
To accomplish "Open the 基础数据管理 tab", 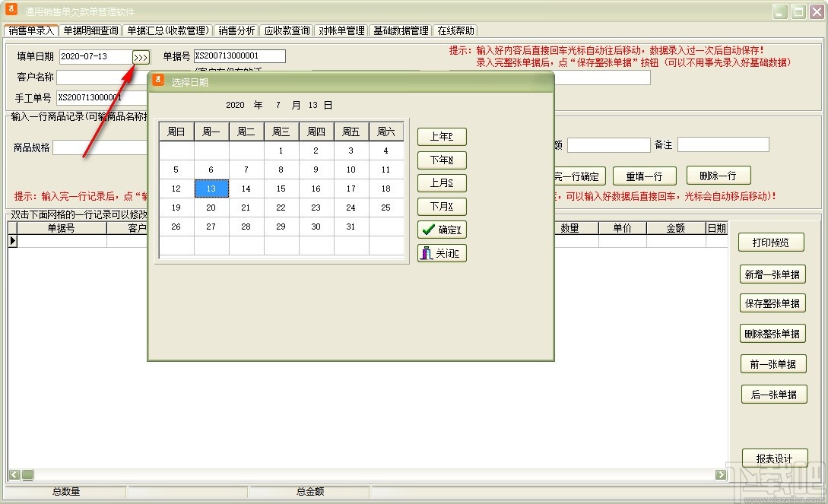I will tap(401, 30).
